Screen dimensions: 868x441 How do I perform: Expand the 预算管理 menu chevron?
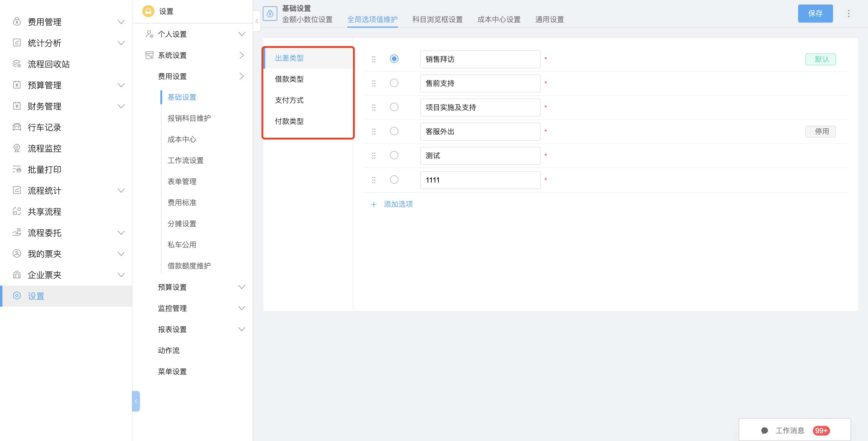coord(121,85)
